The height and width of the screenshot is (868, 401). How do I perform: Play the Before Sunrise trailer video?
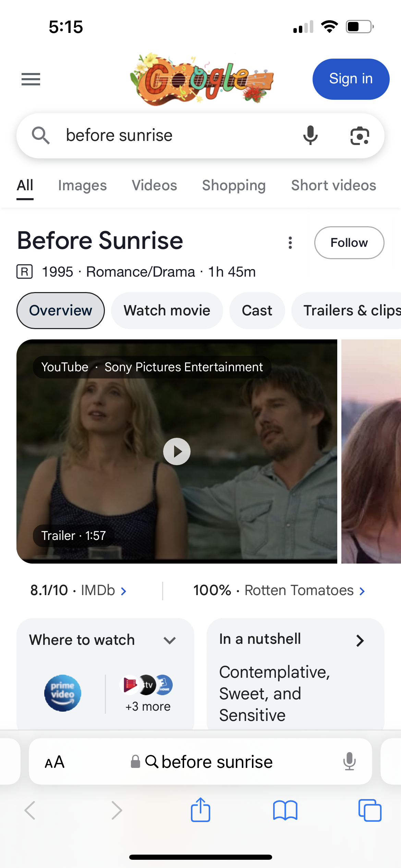(177, 451)
